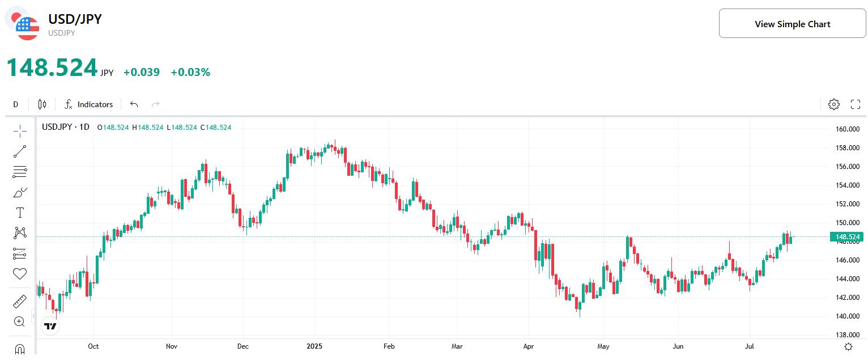Screen dimensions: 868x360
Task: Activate the zoom-in magnifier tool
Action: coord(19,321)
